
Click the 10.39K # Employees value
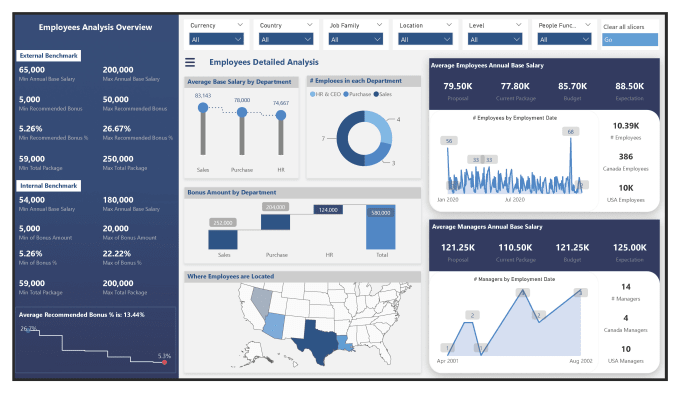[626, 126]
